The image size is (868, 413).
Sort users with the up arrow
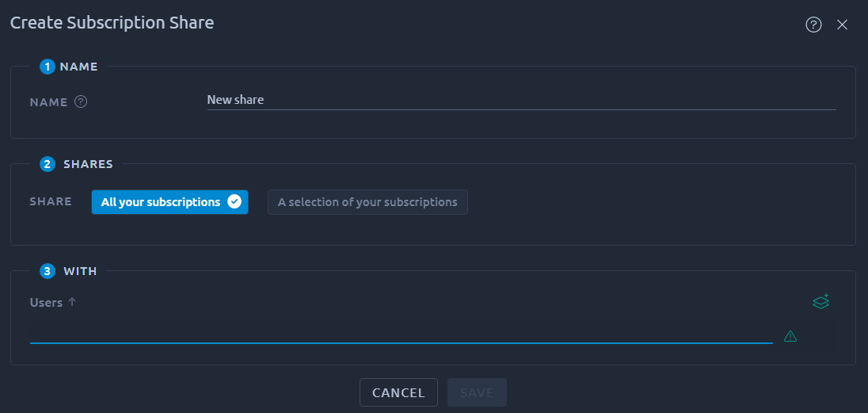(x=71, y=303)
